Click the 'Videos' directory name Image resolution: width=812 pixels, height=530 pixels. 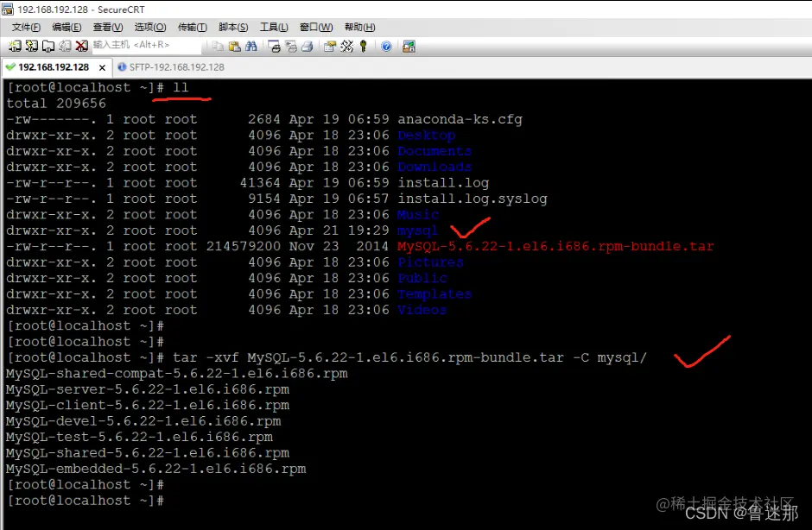coord(422,310)
